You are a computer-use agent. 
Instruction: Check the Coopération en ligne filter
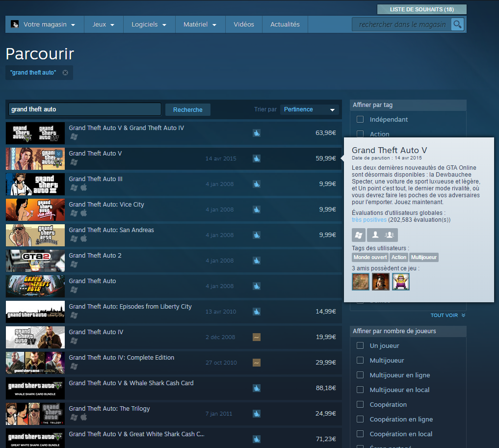[x=360, y=419]
